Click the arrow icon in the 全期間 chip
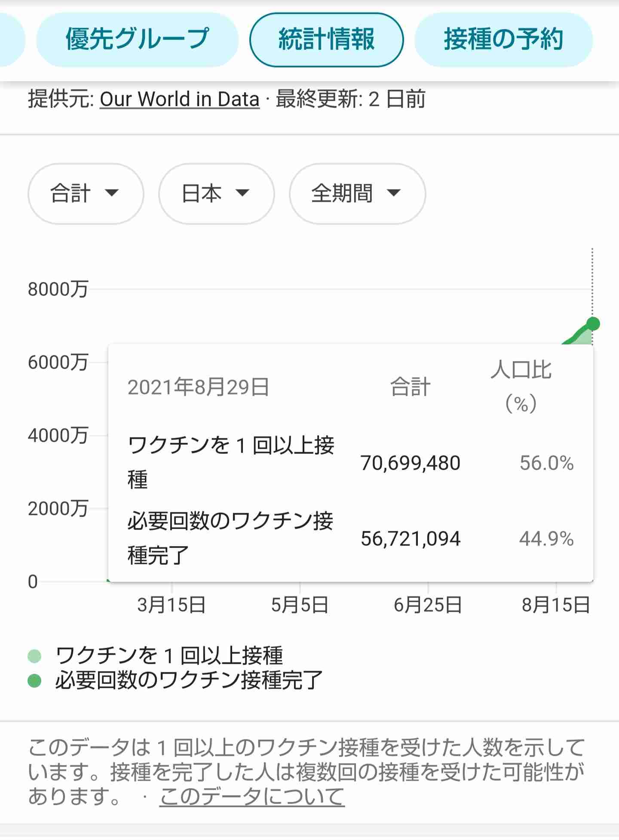619x840 pixels. pos(393,193)
